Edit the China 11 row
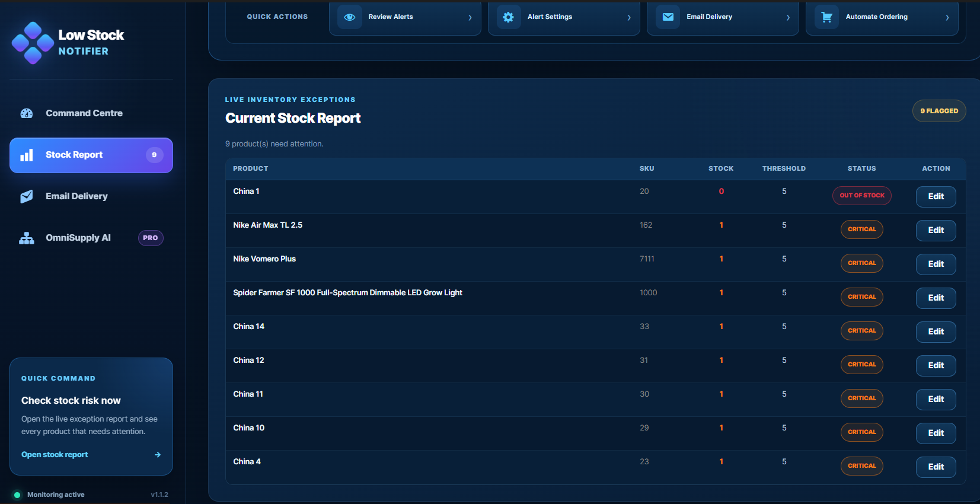The width and height of the screenshot is (980, 504). 936,400
